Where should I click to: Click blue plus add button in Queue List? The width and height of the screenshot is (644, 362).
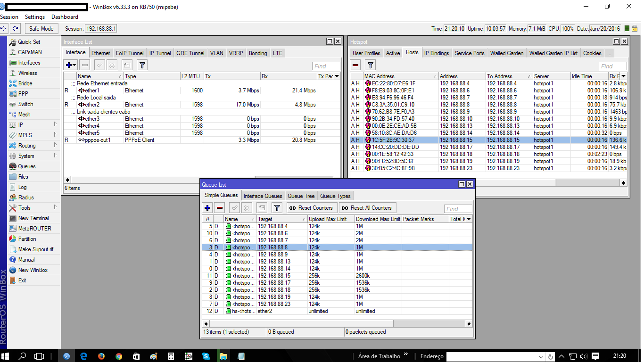point(207,208)
